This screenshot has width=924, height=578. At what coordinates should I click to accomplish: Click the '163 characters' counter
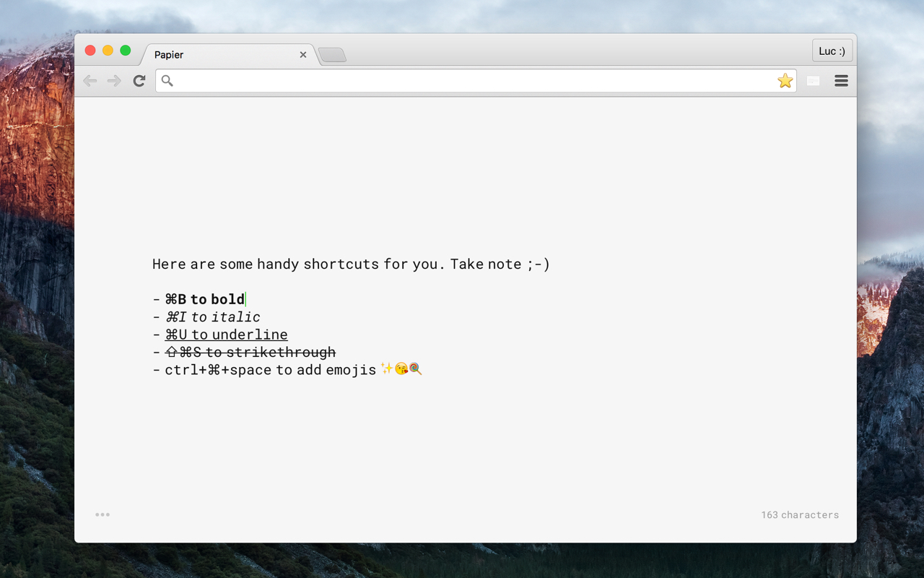(x=800, y=515)
